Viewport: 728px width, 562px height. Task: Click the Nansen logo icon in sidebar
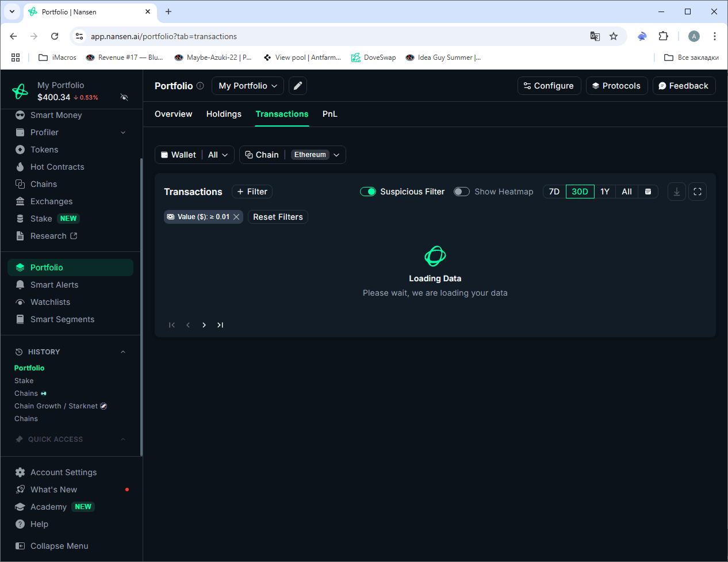coord(20,91)
